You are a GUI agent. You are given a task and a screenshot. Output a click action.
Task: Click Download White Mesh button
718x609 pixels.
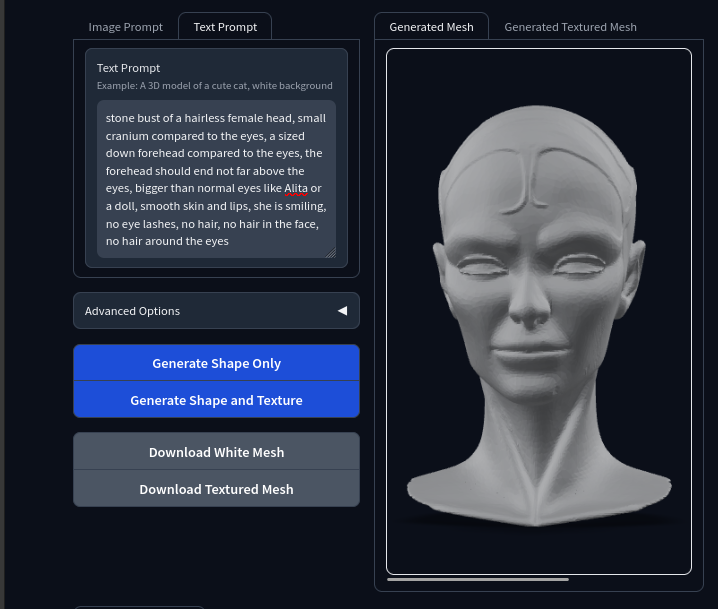click(x=216, y=452)
